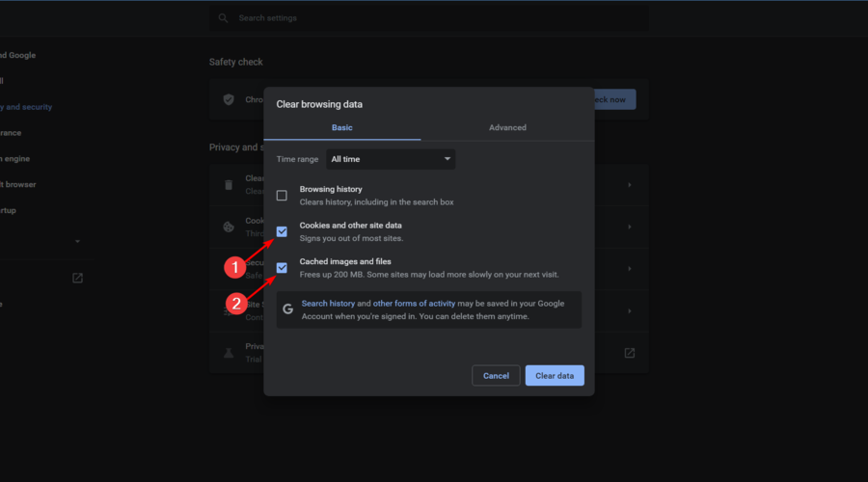The width and height of the screenshot is (868, 482).
Task: Expand the Clear browsing data row arrow
Action: pyautogui.click(x=630, y=185)
